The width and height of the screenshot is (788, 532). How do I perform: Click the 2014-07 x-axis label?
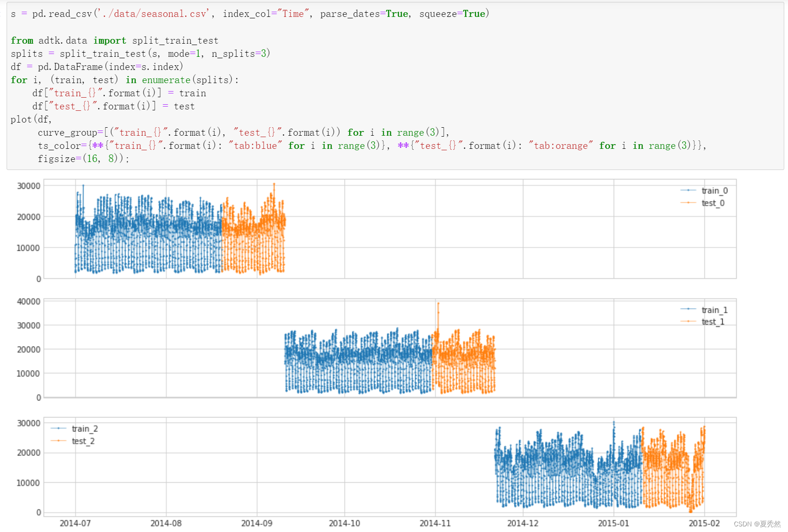point(75,523)
